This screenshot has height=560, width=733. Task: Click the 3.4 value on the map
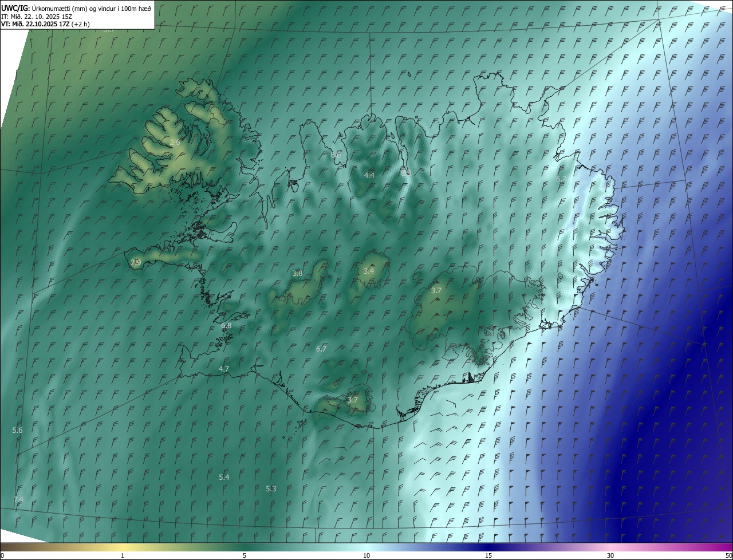tap(369, 271)
